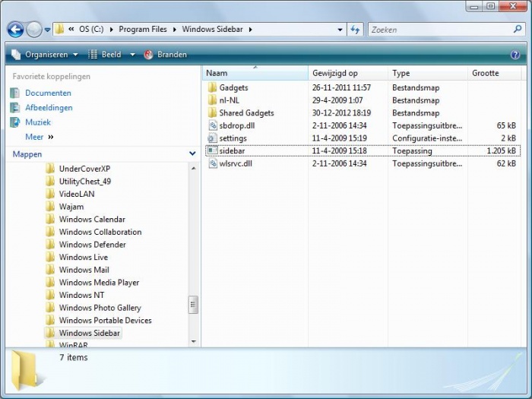The image size is (532, 399).
Task: Open the recent pages dropdown arrow
Action: 47,30
